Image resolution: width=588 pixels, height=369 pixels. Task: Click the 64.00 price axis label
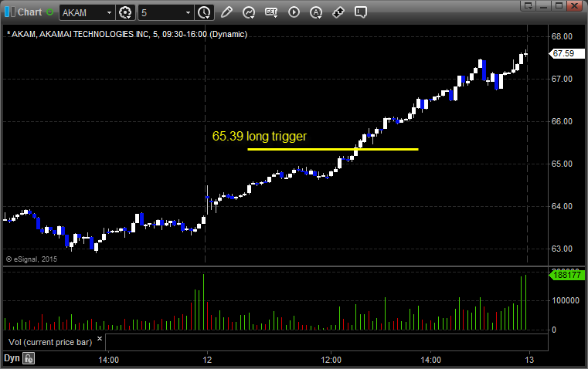pyautogui.click(x=562, y=206)
